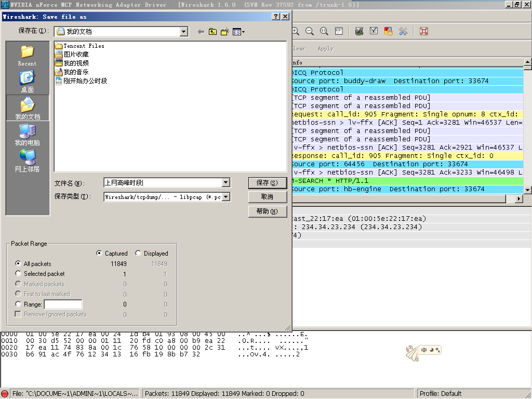Reset zoom to normal size in Wireshark
Screen dimensions: 532x399
[x=324, y=32]
